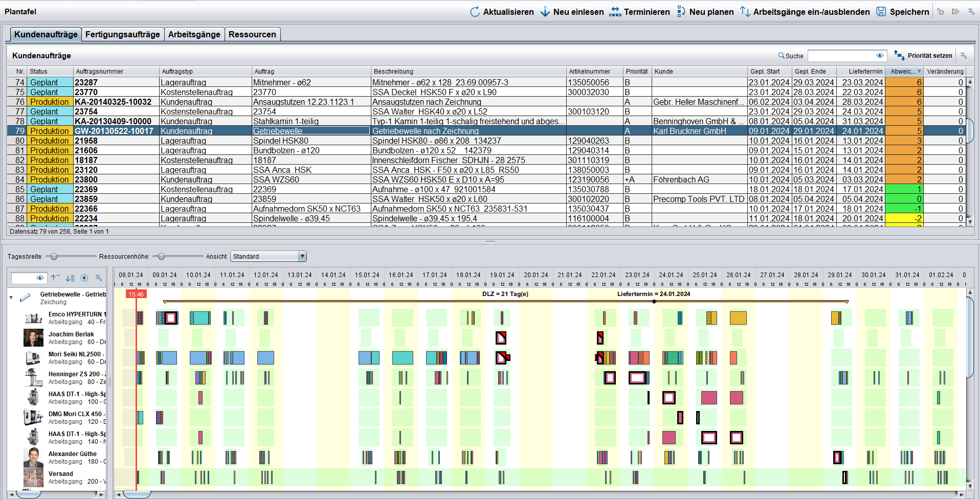
Task: Click the orders table scroll-down arrow
Action: click(x=970, y=222)
